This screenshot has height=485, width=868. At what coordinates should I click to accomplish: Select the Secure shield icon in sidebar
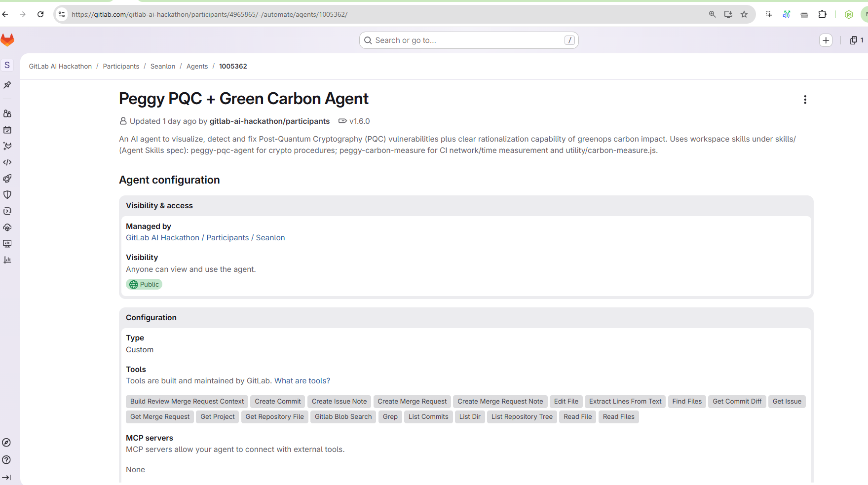[7, 195]
